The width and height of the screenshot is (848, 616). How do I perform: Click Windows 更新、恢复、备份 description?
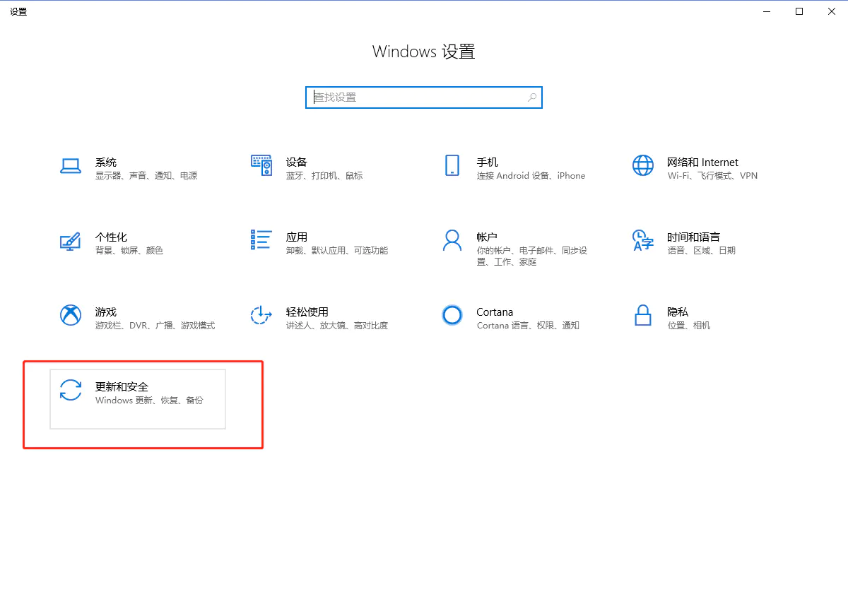click(149, 401)
